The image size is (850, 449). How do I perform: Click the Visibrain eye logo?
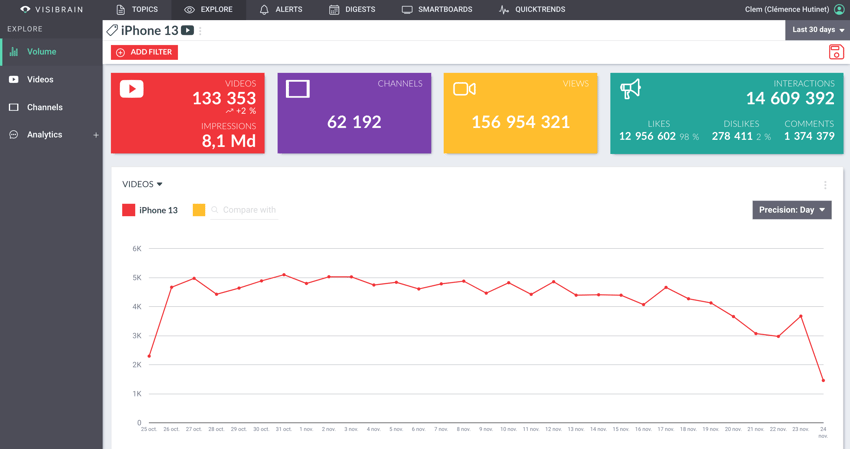click(x=25, y=9)
